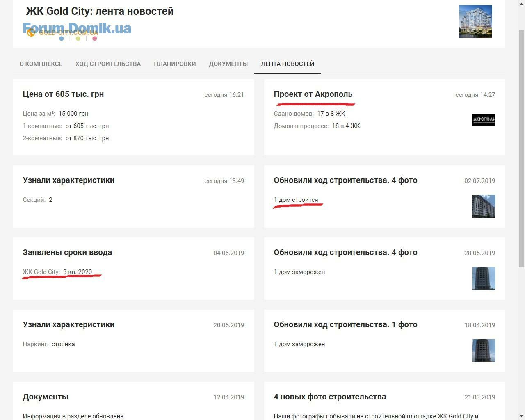Click the Акрополь developer logo

pyautogui.click(x=484, y=120)
